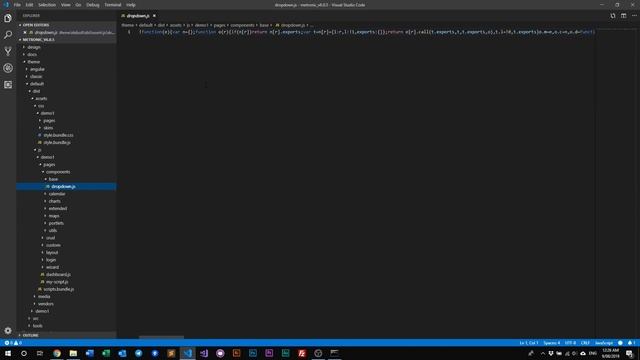
Task: Open the Help menu
Action: 131,5
